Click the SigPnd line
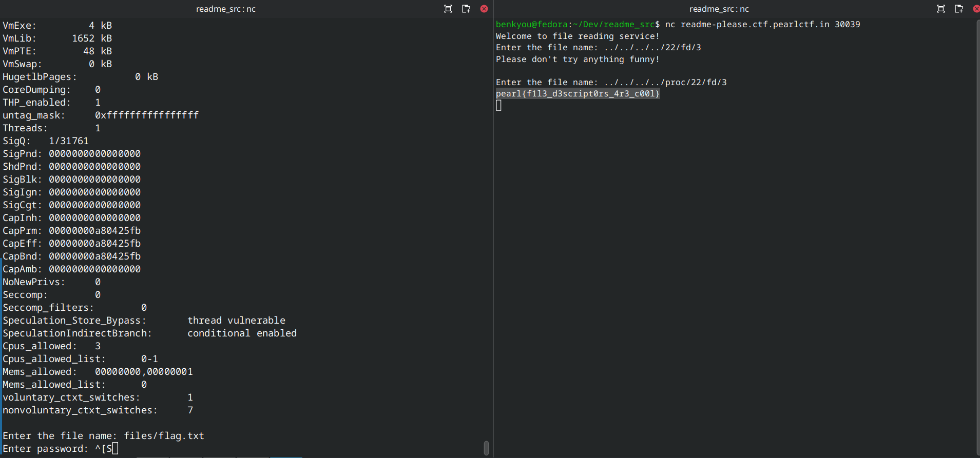Viewport: 980px width, 458px height. [71, 154]
